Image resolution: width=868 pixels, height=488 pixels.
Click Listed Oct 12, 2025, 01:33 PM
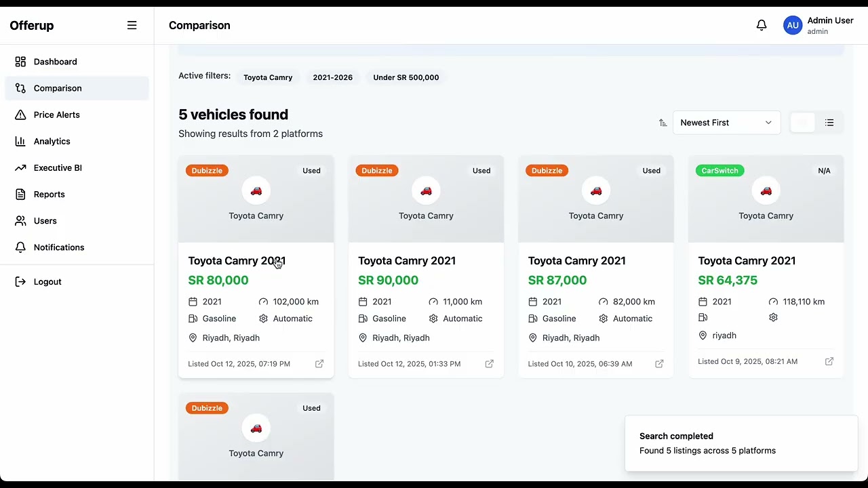409,364
